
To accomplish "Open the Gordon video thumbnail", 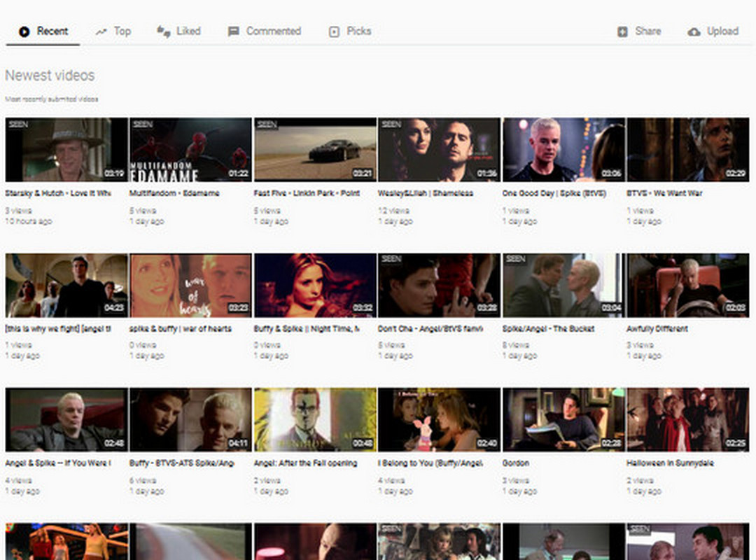I will pyautogui.click(x=563, y=419).
